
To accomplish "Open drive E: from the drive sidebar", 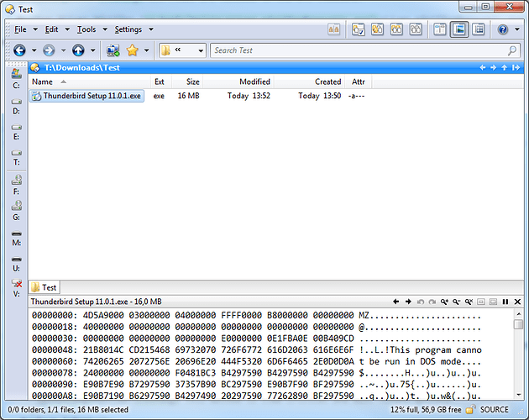I will click(x=16, y=132).
